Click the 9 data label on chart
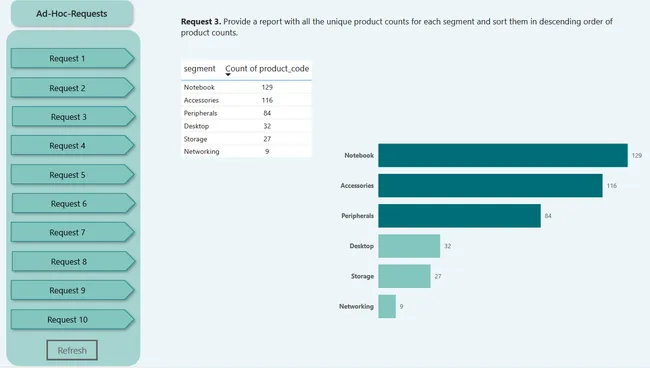 401,306
